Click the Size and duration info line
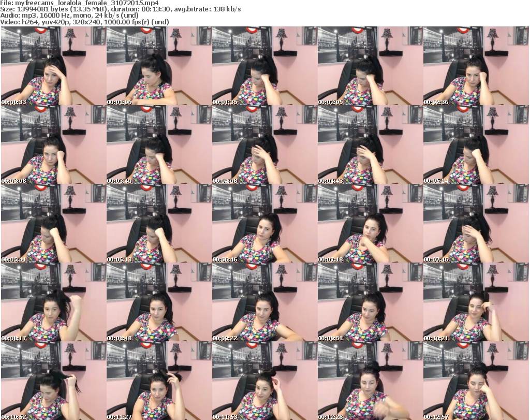Screen dimensions: 530x420 [x=120, y=9]
